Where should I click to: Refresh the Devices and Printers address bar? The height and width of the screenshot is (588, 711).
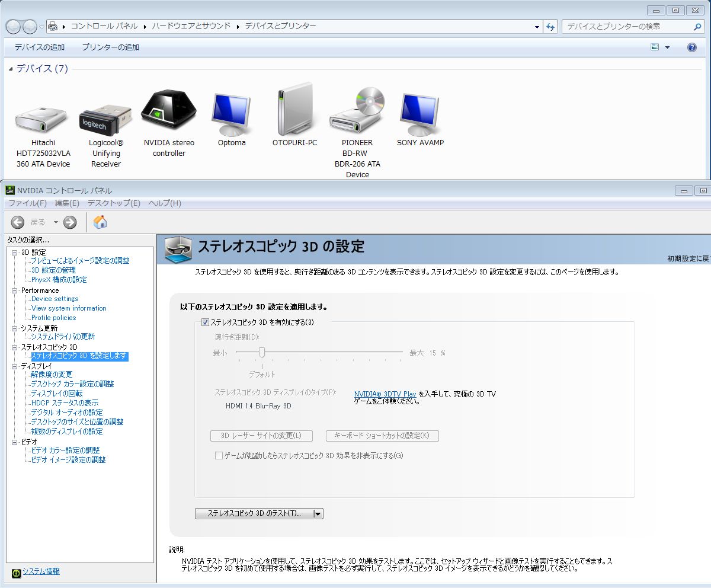tap(551, 27)
